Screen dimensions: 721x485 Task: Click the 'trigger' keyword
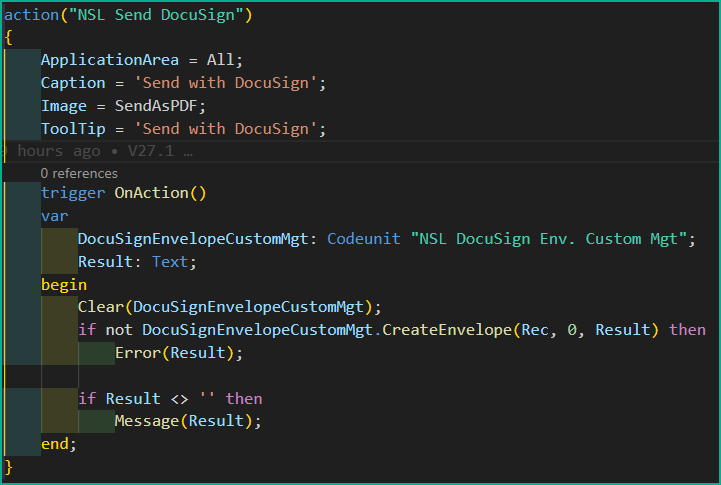click(73, 193)
